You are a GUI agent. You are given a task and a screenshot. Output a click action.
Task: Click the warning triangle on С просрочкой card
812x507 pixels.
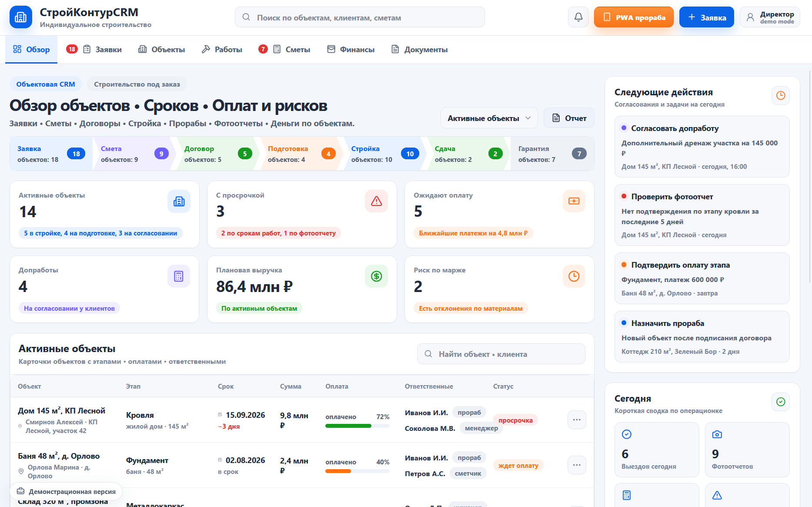(x=376, y=201)
